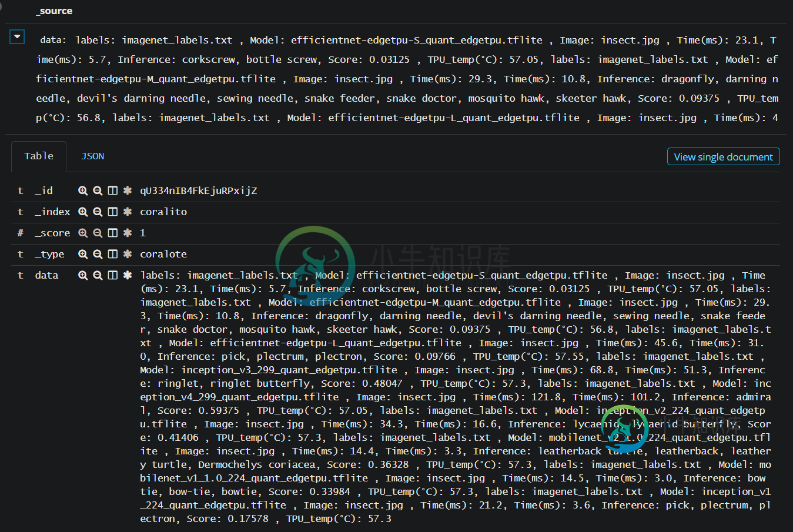Filter out value on _type row
The height and width of the screenshot is (532, 793).
(x=98, y=254)
